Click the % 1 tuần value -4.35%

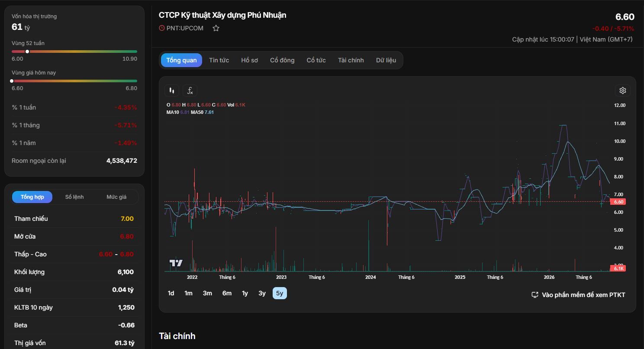tap(126, 107)
